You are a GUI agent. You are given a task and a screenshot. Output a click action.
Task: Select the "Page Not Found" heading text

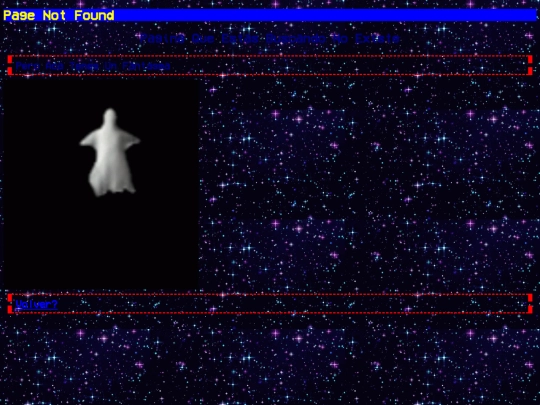(x=59, y=15)
